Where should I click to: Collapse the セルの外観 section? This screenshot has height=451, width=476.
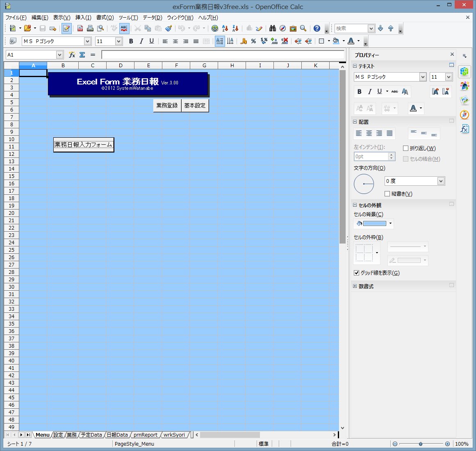tap(355, 205)
